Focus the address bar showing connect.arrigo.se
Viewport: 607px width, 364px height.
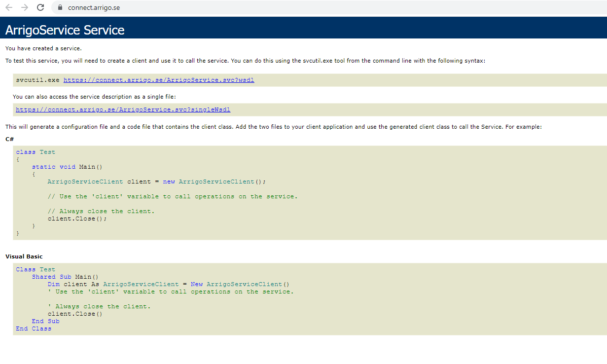329,7
